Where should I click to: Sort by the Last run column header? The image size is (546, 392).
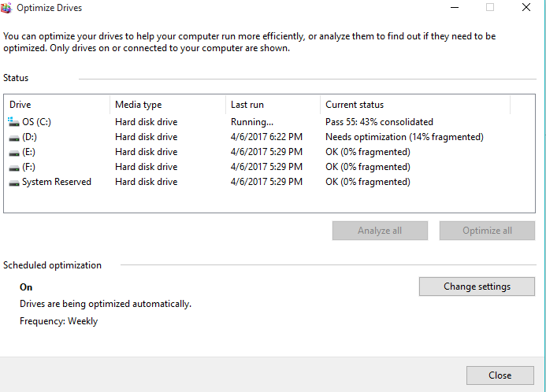(273, 105)
